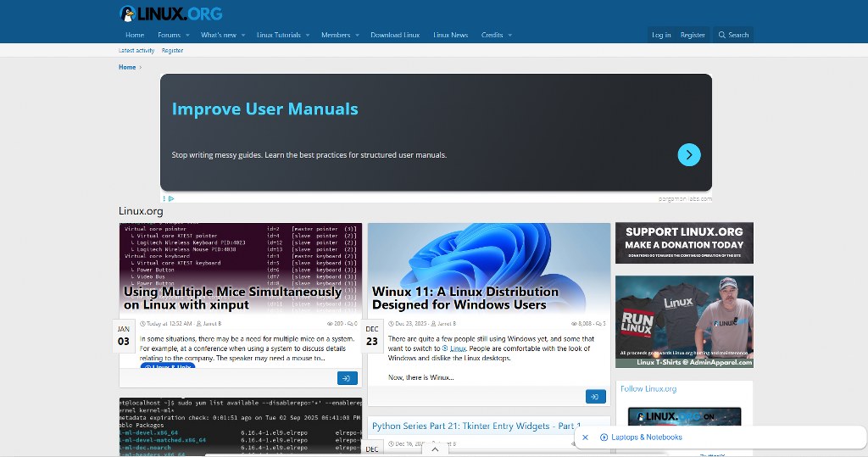Close the Laptops & Notebooks popup
This screenshot has width=868, height=457.
585,437
